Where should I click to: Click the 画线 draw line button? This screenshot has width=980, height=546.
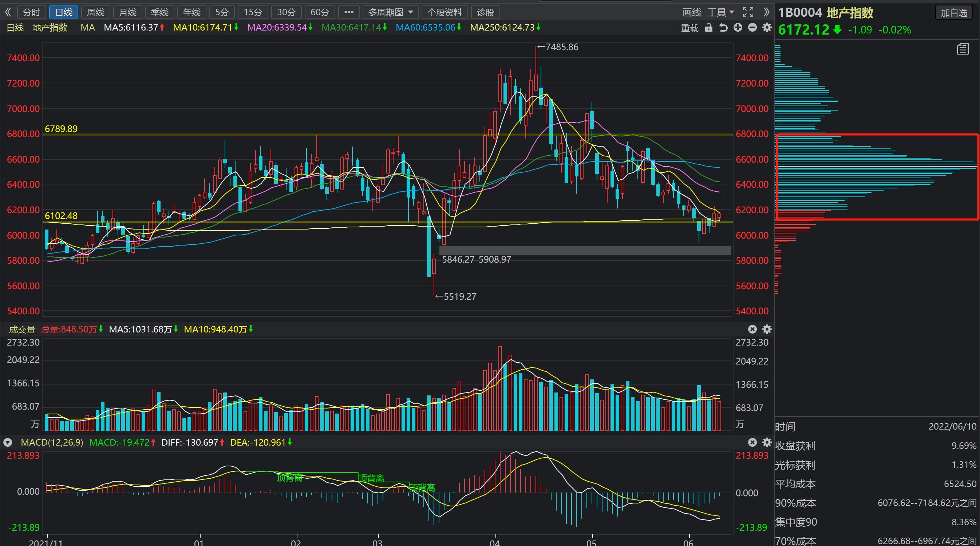pos(692,12)
